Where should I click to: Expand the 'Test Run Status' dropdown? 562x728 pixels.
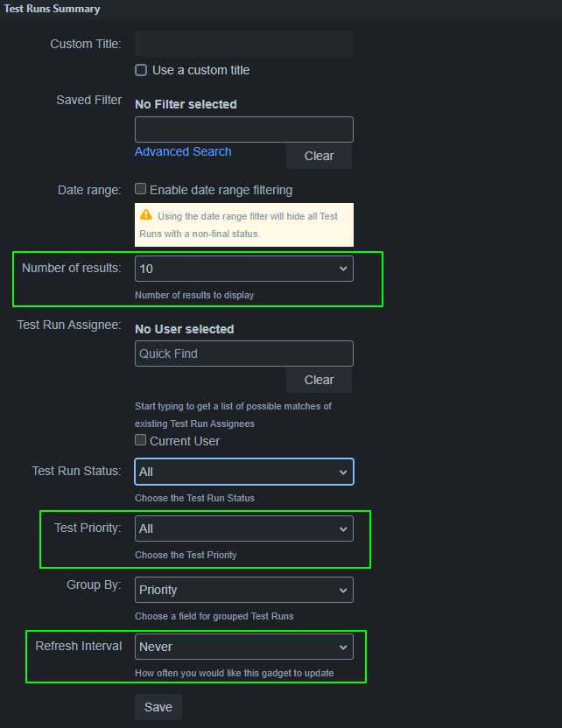(243, 472)
